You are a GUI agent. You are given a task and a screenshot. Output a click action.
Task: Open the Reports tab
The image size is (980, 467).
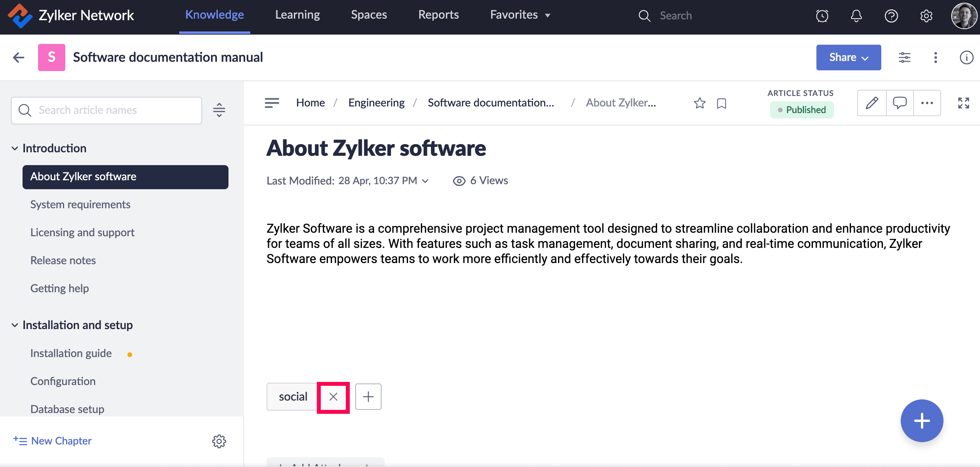[438, 15]
